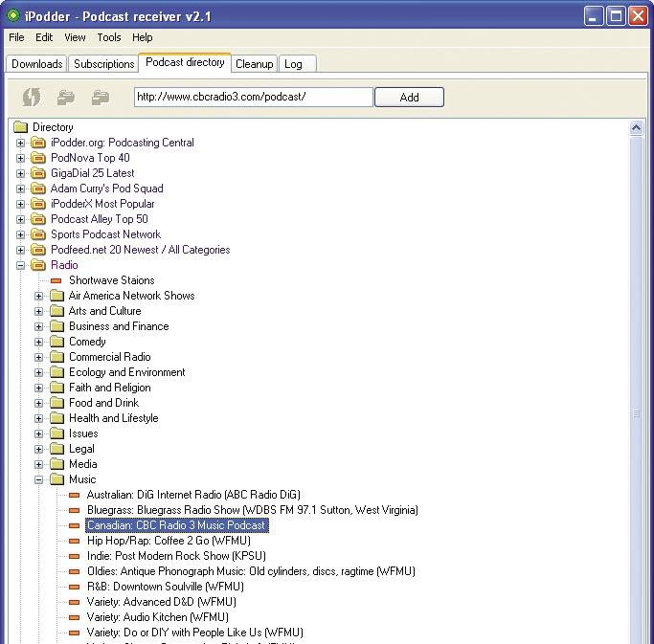Select Hip Hop/Rap: Coffee 2 Go entry
This screenshot has height=644, width=654.
pos(169,541)
